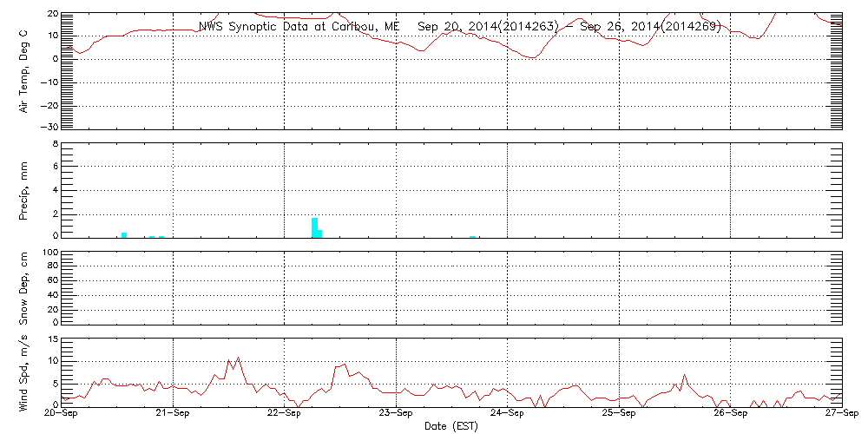868x434 pixels.
Task: Select the 22-Sep date tick label
Action: (285, 414)
